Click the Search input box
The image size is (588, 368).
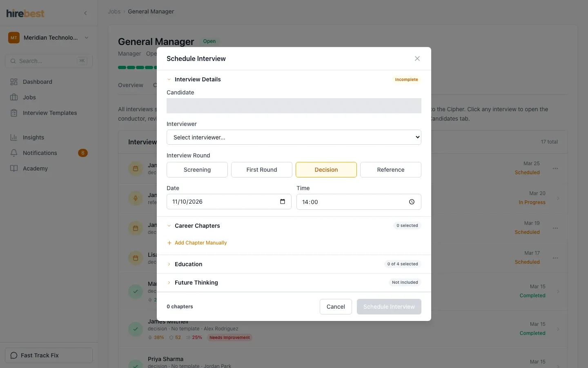[x=49, y=61]
